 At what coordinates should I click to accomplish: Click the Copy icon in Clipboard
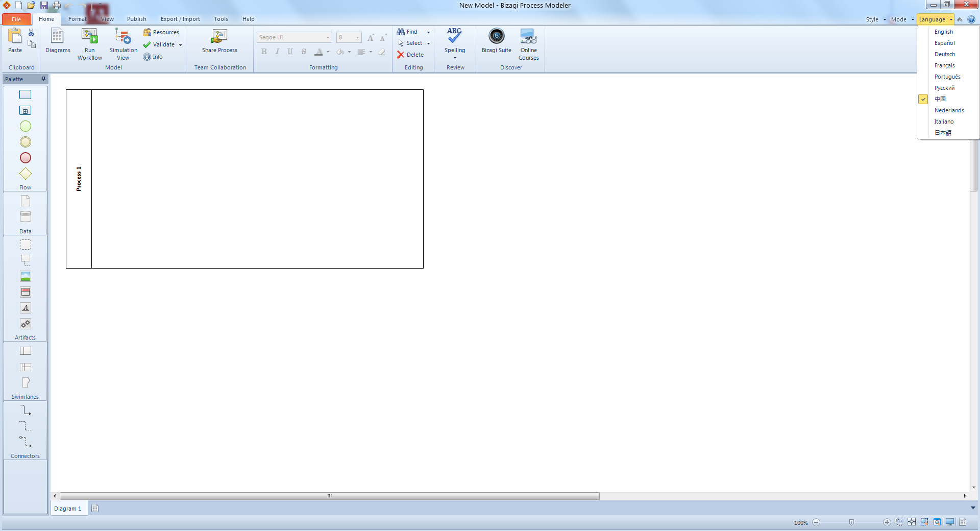pos(31,44)
